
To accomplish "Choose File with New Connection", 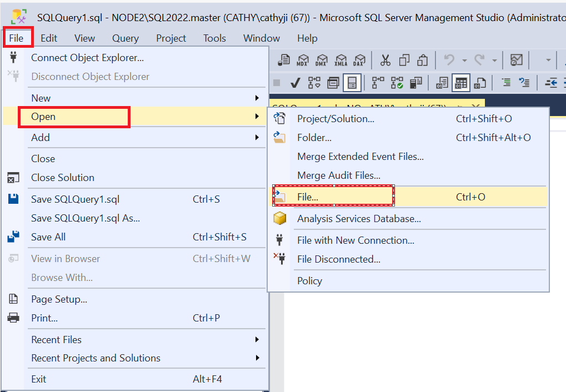I will (408, 240).
